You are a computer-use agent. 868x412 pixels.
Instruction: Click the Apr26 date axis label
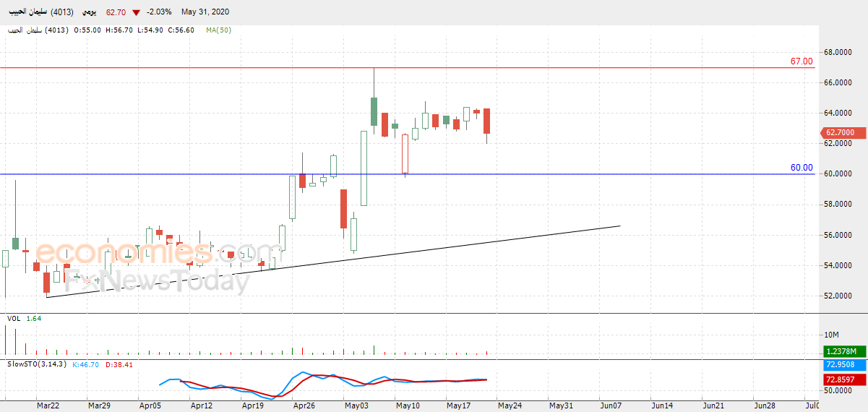pos(305,406)
